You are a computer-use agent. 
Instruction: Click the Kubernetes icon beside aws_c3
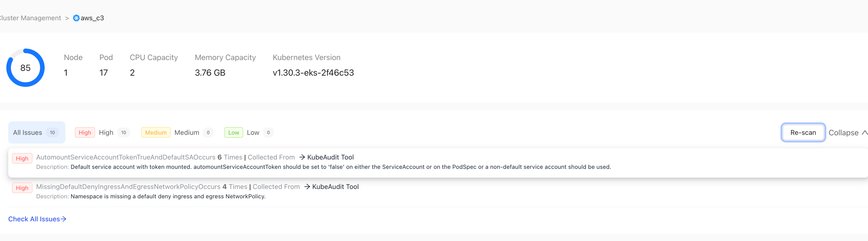click(x=76, y=18)
